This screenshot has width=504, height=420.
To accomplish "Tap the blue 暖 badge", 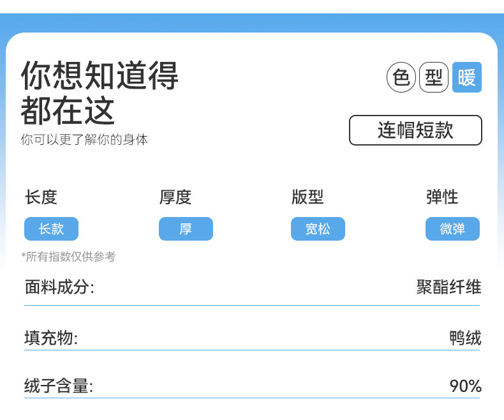I will [467, 78].
